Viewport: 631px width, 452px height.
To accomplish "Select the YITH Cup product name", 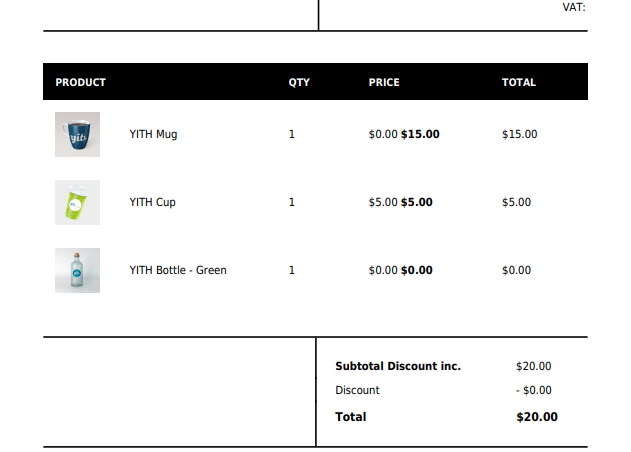I will pos(153,202).
